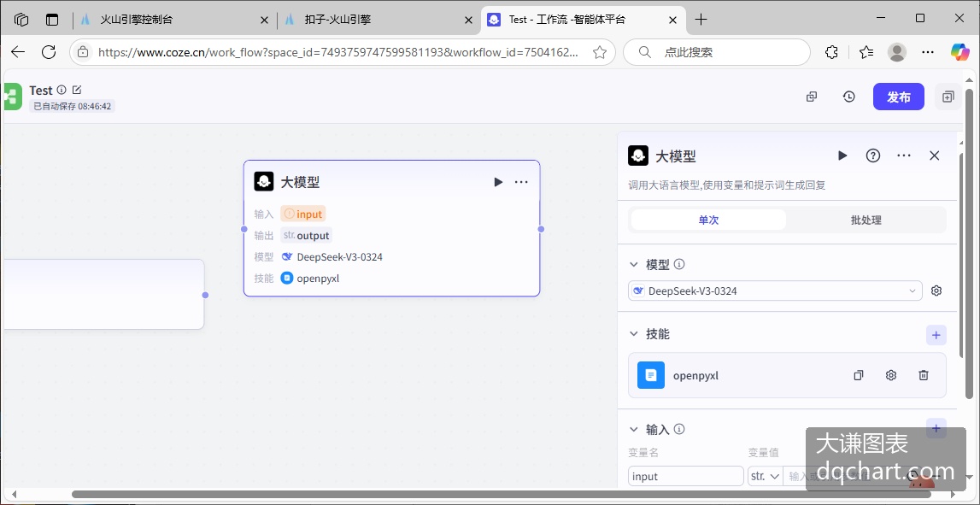Open side panel more options menu
The width and height of the screenshot is (980, 505).
click(x=904, y=156)
